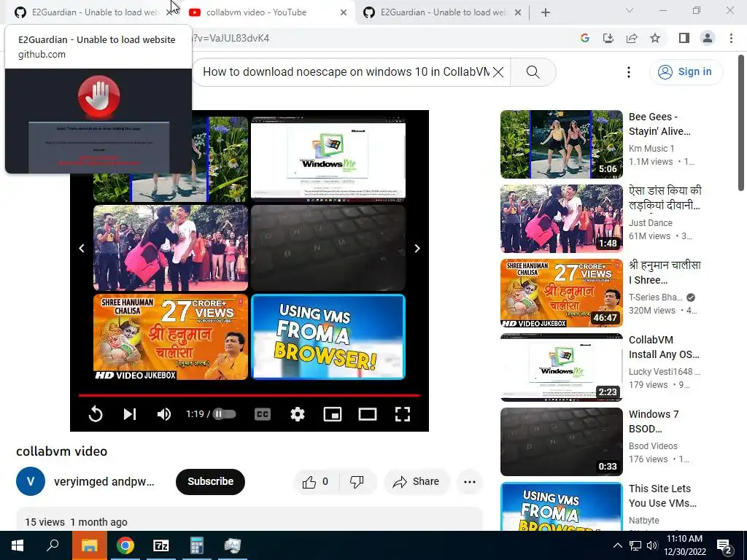Open the tab search dropdown chevron
The image size is (747, 560).
(630, 10)
